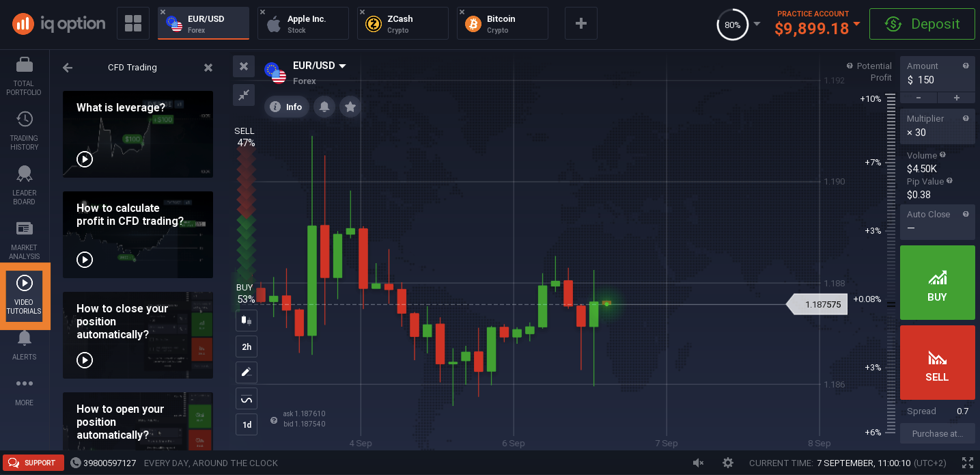
Task: Play What is leverage? video
Action: point(85,159)
